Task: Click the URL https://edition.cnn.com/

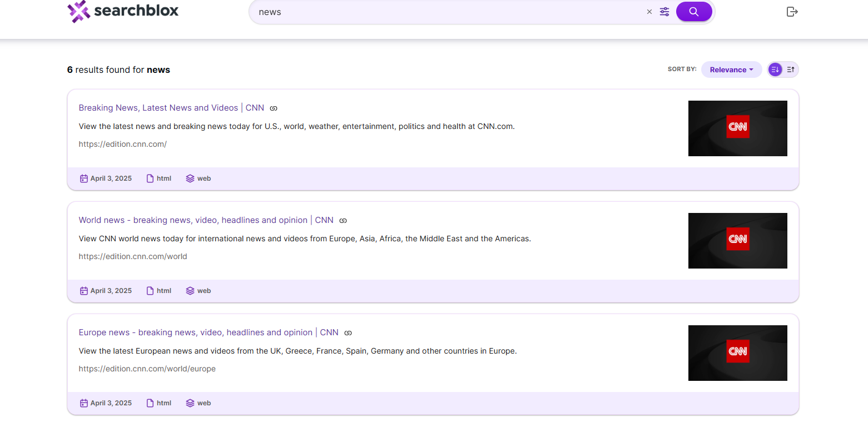Action: tap(123, 144)
